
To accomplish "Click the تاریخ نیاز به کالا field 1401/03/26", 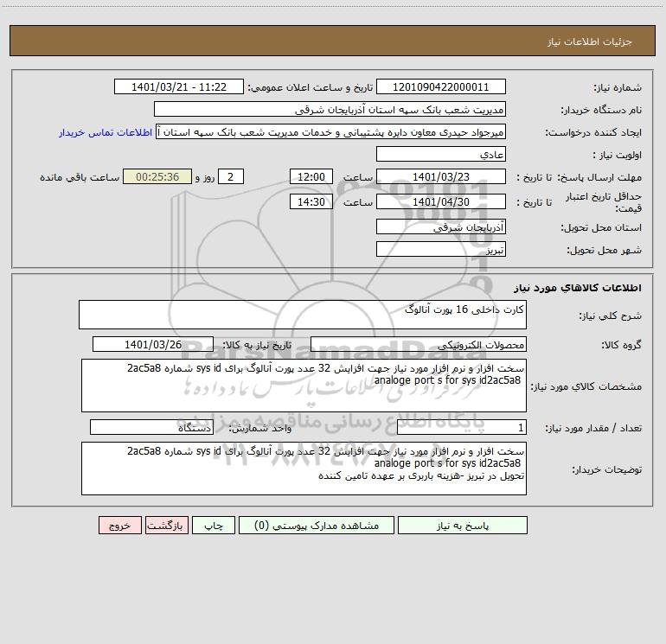I will [x=153, y=344].
